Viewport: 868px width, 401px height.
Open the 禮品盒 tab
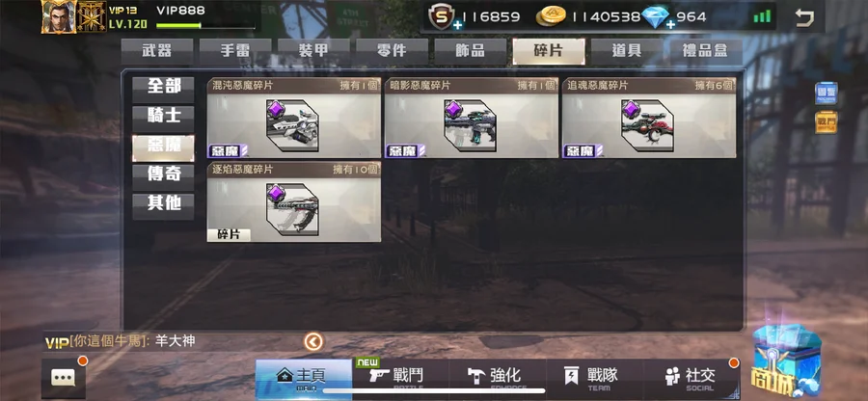[705, 51]
